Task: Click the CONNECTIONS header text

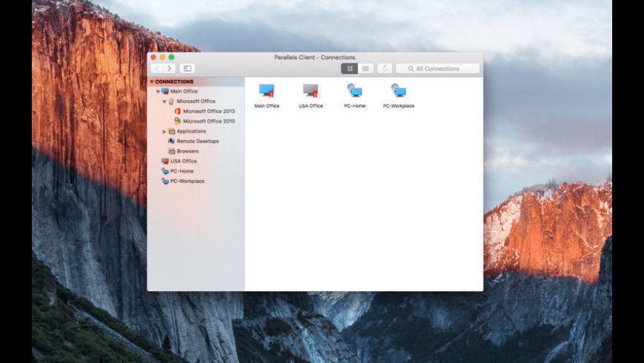Action: 174,81
